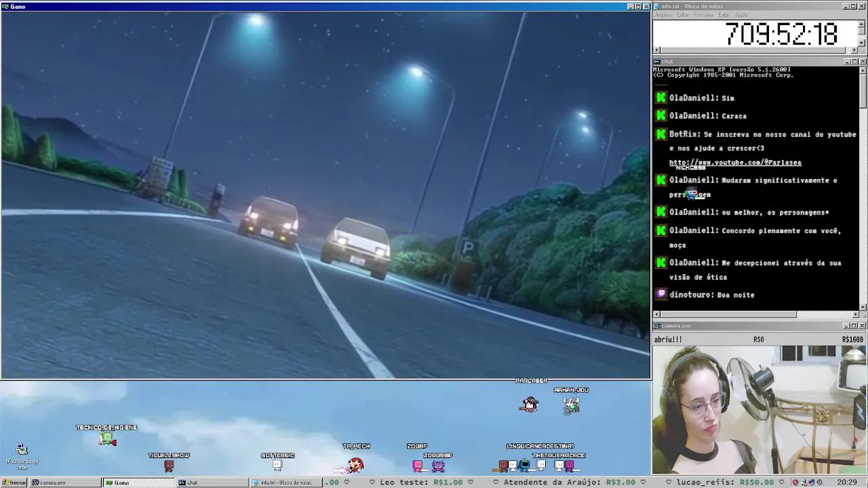Click the Notepad horizontal scrollbar right arrow
868x488 pixels.
coord(854,50)
